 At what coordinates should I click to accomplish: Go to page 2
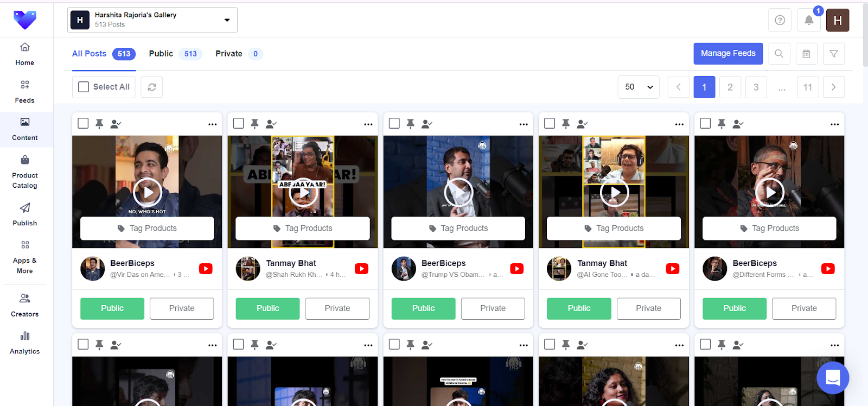click(730, 87)
